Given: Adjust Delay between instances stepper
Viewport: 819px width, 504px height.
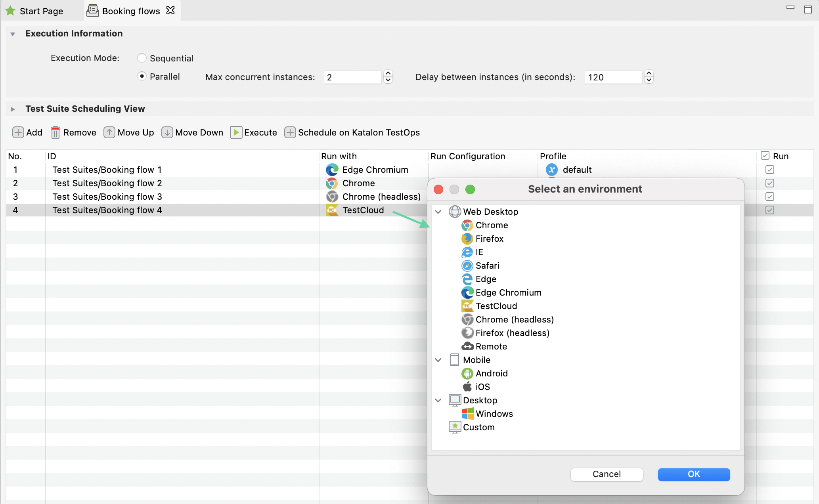Looking at the screenshot, I should click(648, 76).
